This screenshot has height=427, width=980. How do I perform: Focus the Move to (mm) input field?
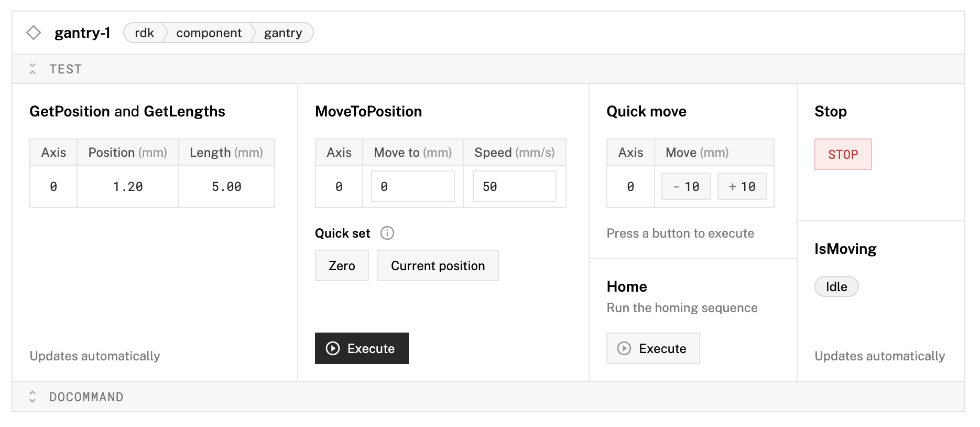click(x=412, y=186)
